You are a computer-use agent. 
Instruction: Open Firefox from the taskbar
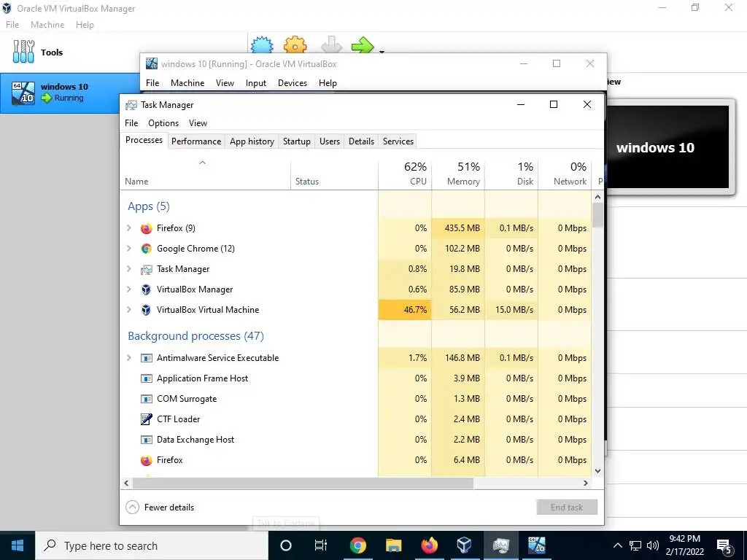click(x=429, y=545)
